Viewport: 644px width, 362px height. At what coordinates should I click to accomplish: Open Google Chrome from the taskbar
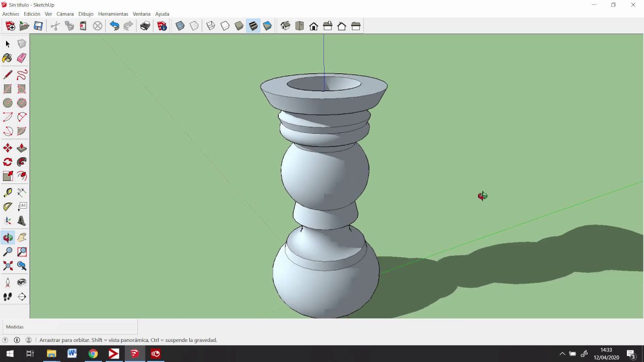pyautogui.click(x=93, y=353)
